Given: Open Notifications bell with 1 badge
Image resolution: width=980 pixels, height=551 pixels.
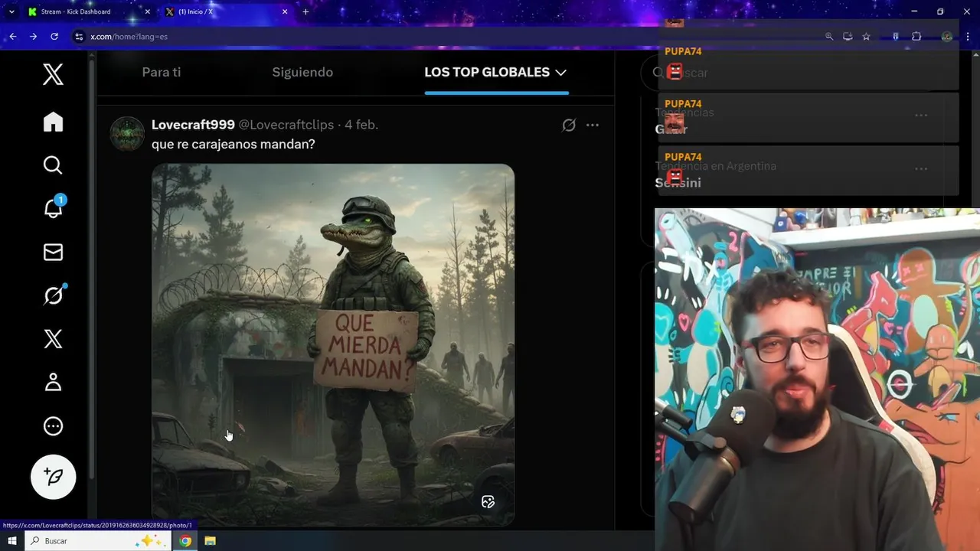Looking at the screenshot, I should tap(53, 207).
